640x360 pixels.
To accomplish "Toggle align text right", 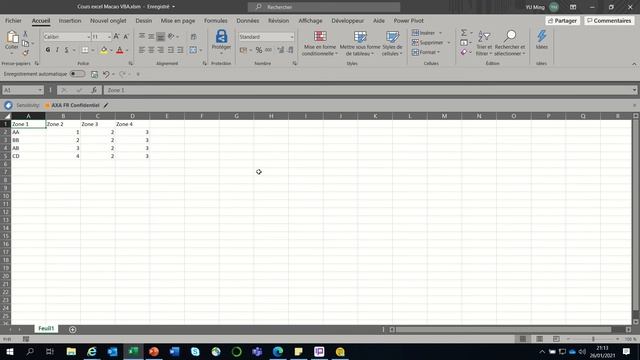I will [161, 50].
